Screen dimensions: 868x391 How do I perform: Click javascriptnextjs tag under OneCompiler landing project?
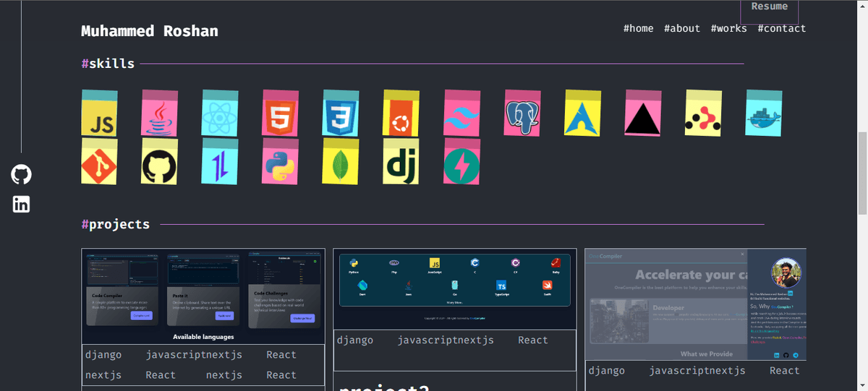coord(697,370)
